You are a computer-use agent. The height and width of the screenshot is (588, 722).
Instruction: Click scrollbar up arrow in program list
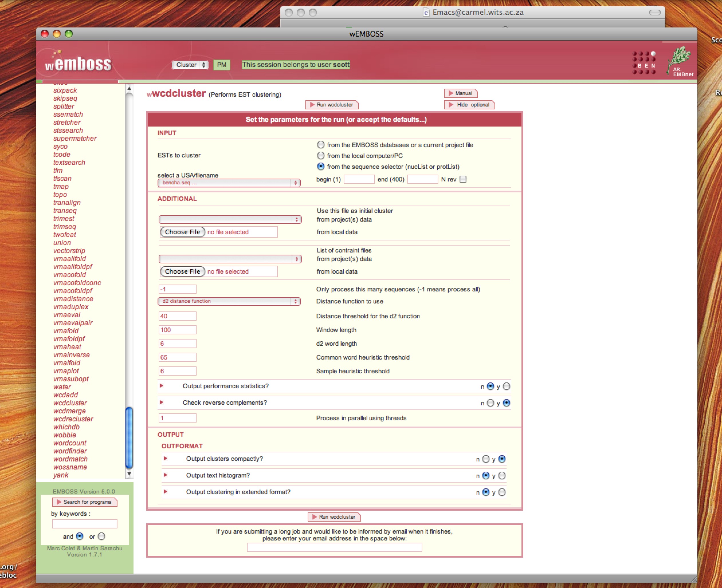pyautogui.click(x=129, y=88)
